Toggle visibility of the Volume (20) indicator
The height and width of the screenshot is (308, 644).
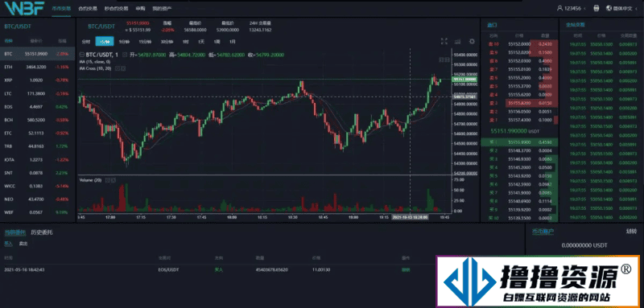(x=108, y=180)
